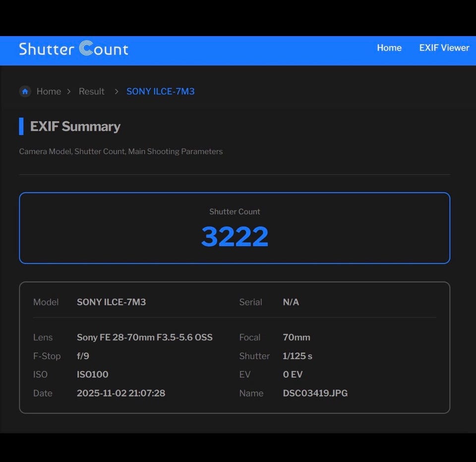Select the Model value SONY ILCE-7M3
The image size is (476, 462).
click(x=111, y=302)
